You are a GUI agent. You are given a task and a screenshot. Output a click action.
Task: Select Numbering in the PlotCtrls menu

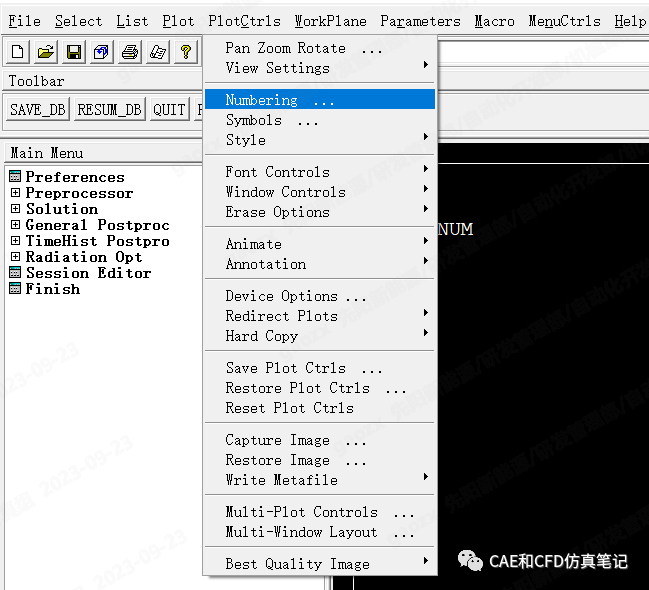coord(320,99)
